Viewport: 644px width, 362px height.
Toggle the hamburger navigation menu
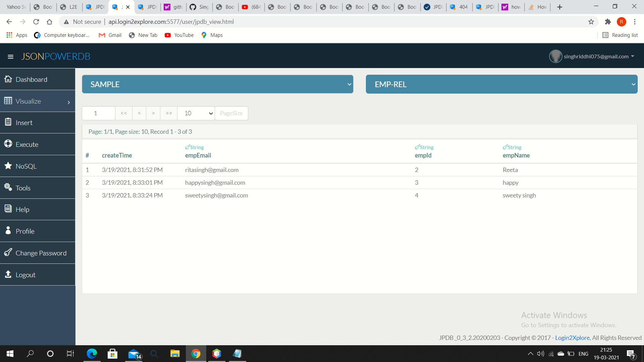(11, 56)
